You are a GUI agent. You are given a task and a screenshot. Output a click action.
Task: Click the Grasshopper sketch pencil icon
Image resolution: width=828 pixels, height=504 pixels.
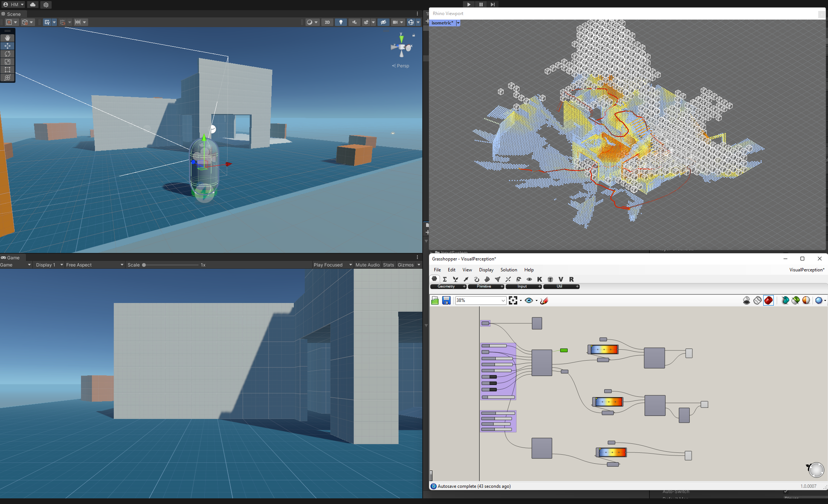(544, 300)
